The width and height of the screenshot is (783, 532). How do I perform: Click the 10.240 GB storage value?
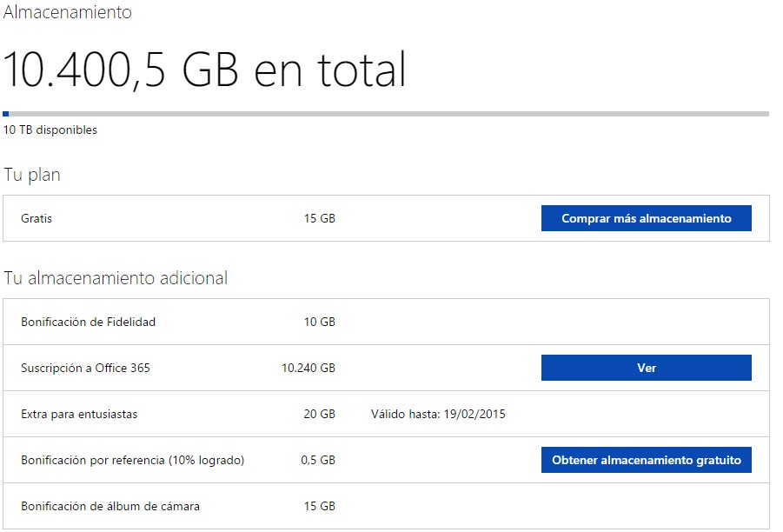tap(308, 369)
